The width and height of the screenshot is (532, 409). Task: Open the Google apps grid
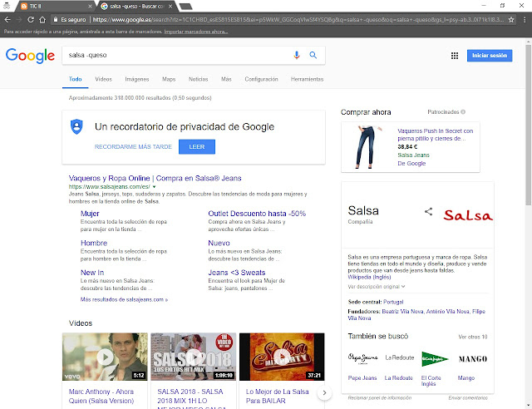tap(455, 56)
